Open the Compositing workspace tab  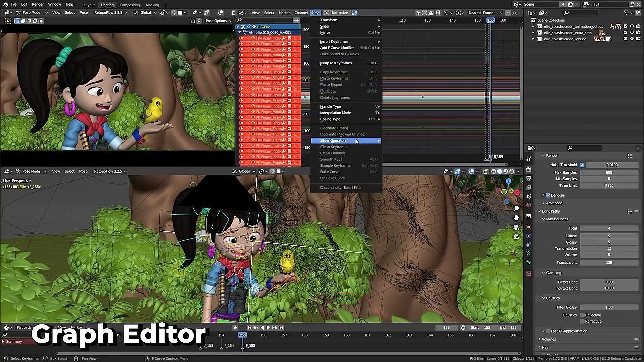[129, 5]
